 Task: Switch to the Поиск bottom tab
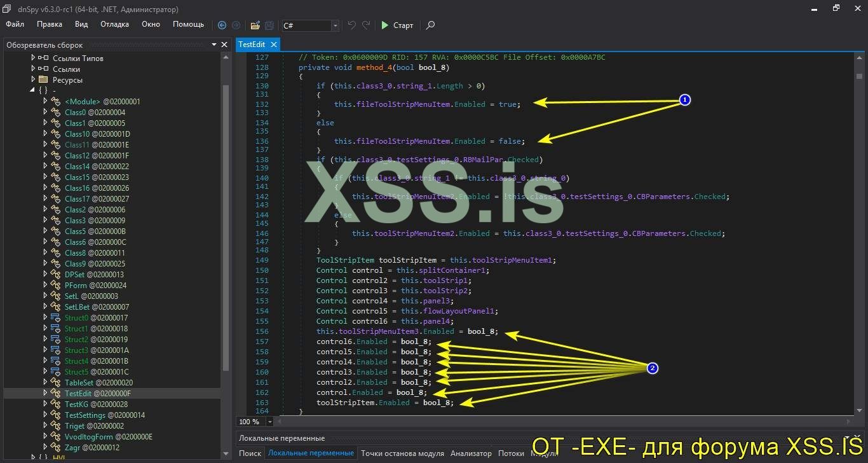pyautogui.click(x=250, y=453)
